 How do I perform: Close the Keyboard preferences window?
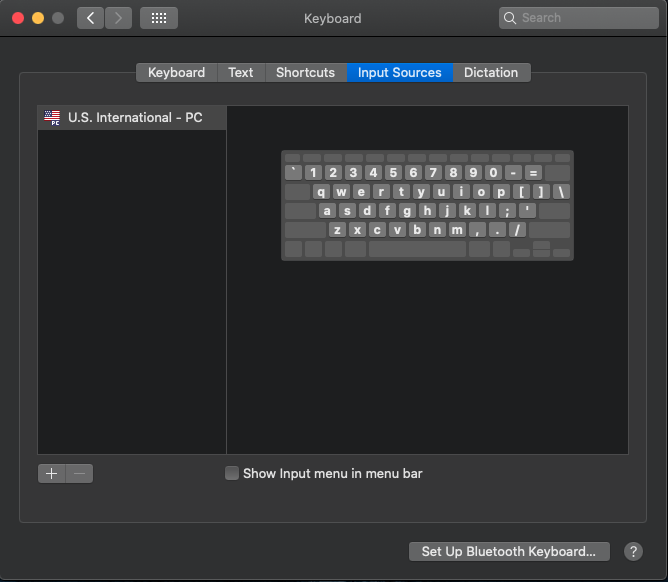[x=18, y=18]
